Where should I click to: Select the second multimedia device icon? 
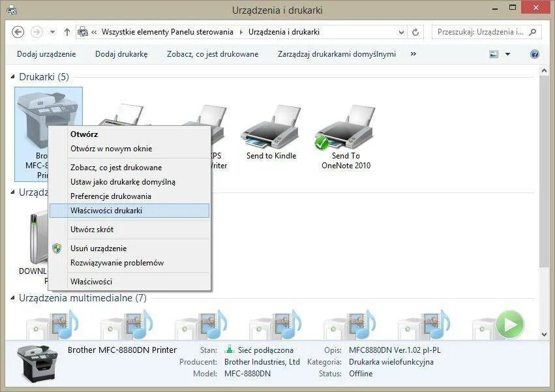click(127, 324)
